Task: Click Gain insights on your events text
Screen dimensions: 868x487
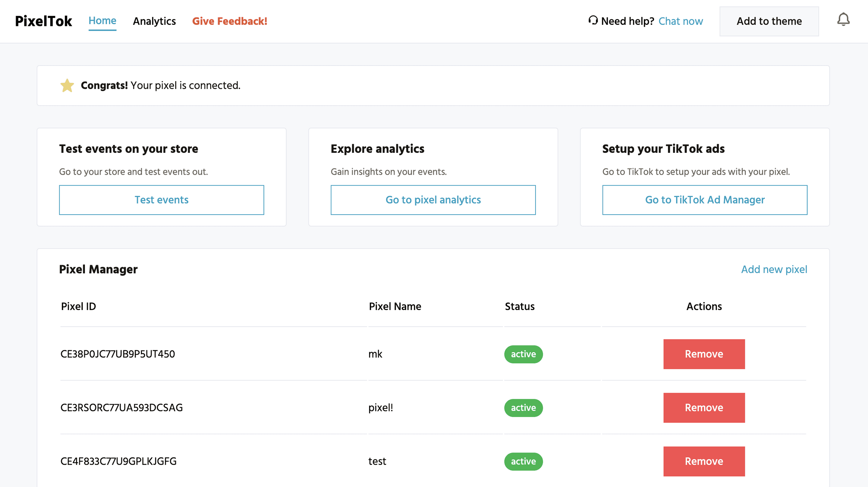Action: point(389,171)
